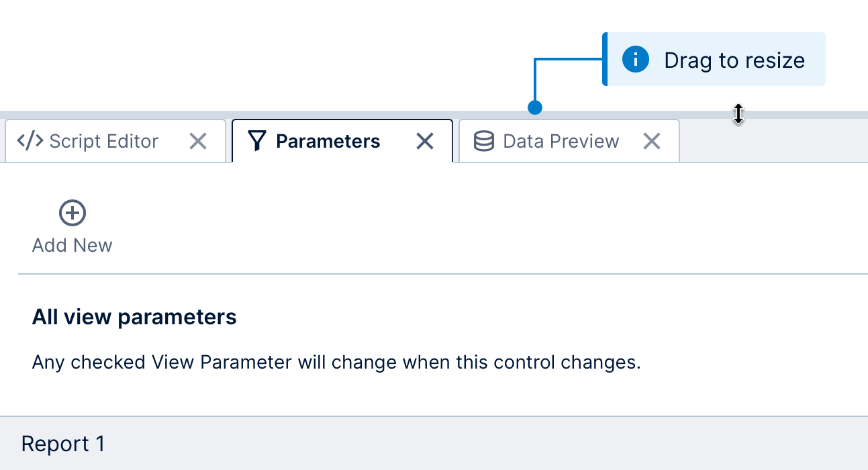The width and height of the screenshot is (868, 470).
Task: Switch to the Script Editor tab label
Action: point(104,141)
